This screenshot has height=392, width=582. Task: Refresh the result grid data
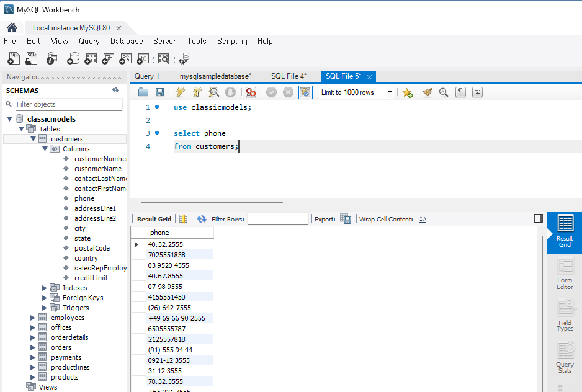(201, 219)
